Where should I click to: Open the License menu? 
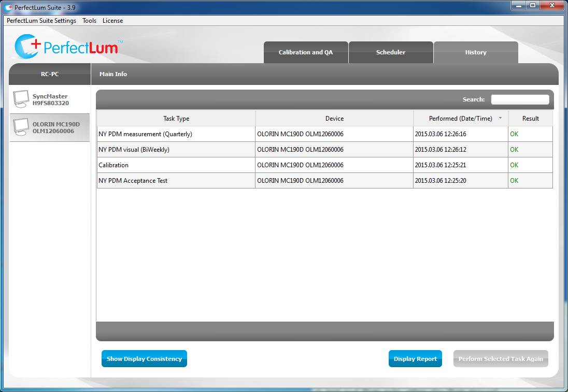coord(112,21)
